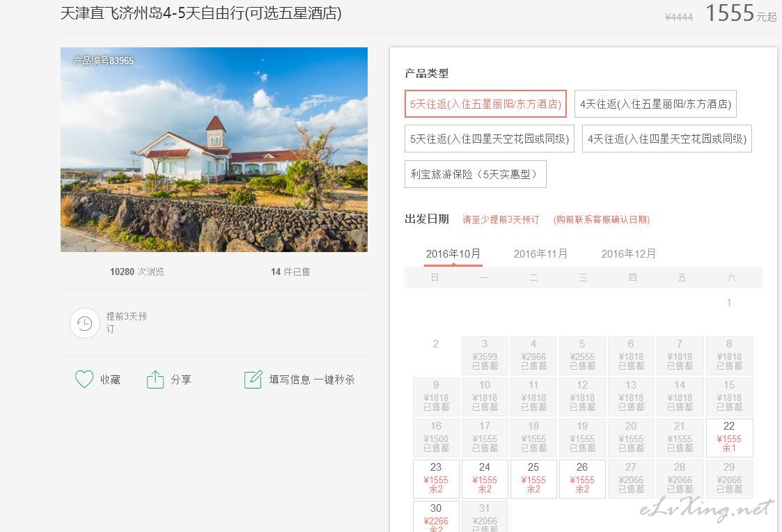Click the 请至少提前3天预订 notice
782x532 pixels.
[501, 219]
